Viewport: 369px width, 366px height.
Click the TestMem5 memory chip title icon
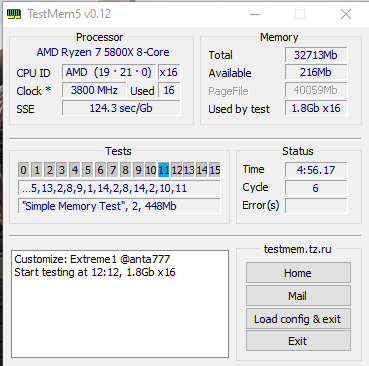click(14, 14)
